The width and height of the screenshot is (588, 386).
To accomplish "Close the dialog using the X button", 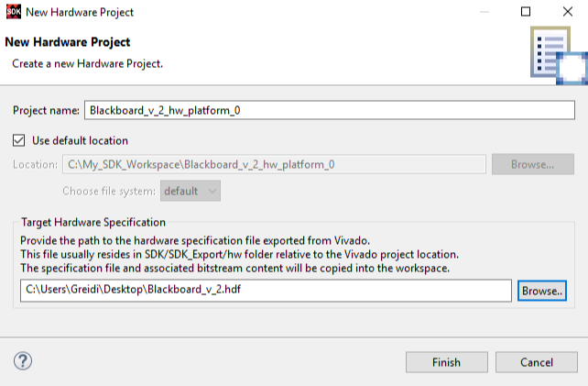I will point(567,12).
